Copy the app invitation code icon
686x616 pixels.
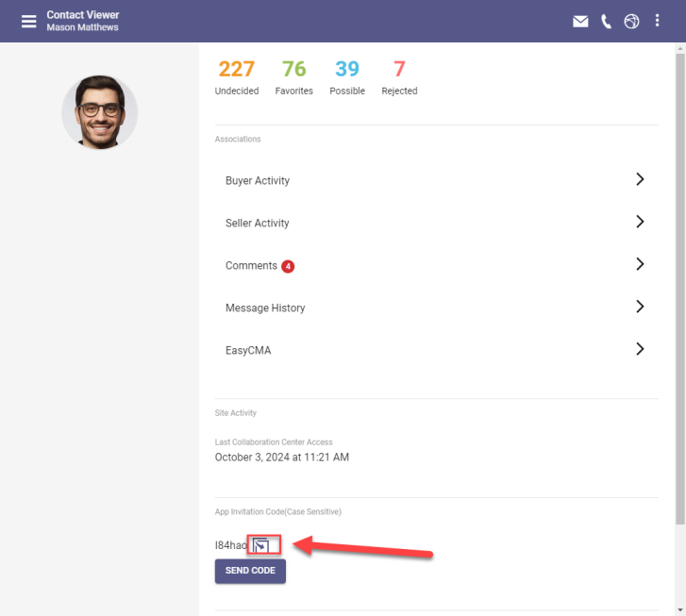coord(261,545)
